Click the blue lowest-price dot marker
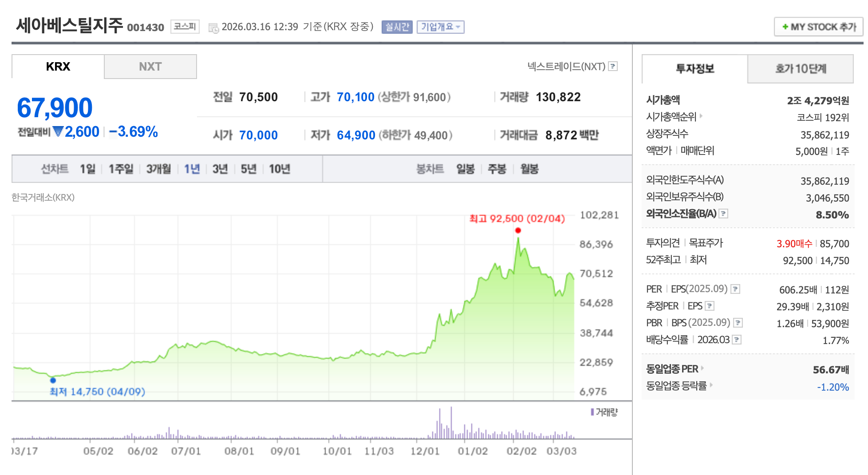The width and height of the screenshot is (868, 475). point(53,380)
